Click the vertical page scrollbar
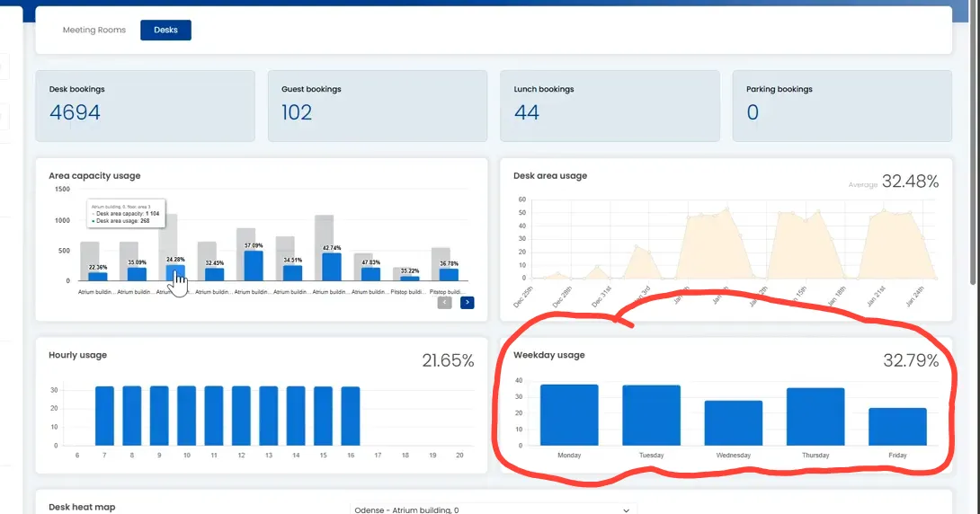Screen dimensions: 980x514 [974, 144]
